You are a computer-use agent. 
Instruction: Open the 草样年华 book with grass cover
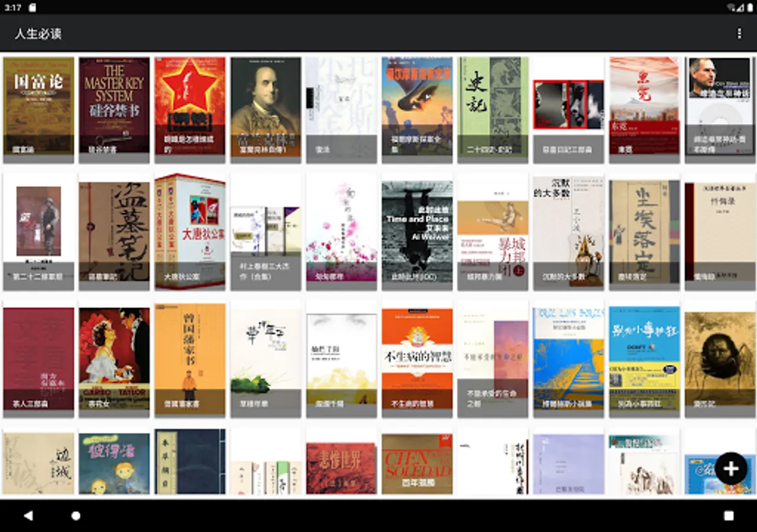pyautogui.click(x=266, y=359)
